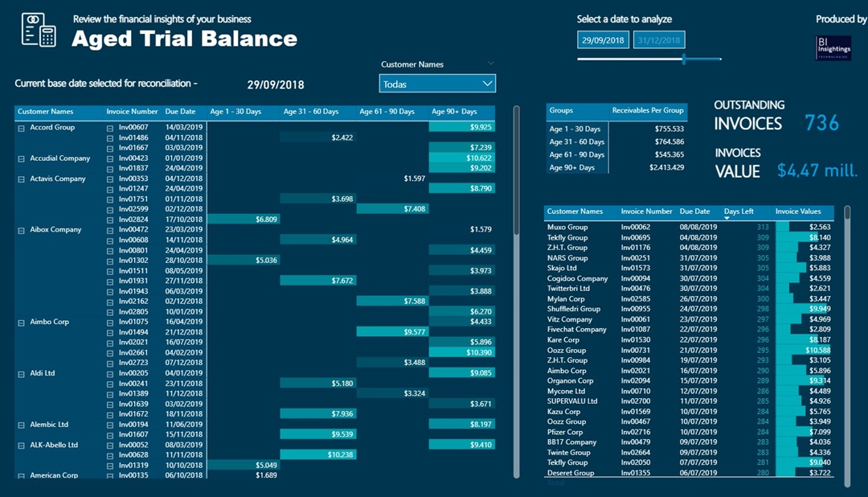The height and width of the screenshot is (497, 868).
Task: Click the Aged Trial Balance report icon
Action: 39,30
